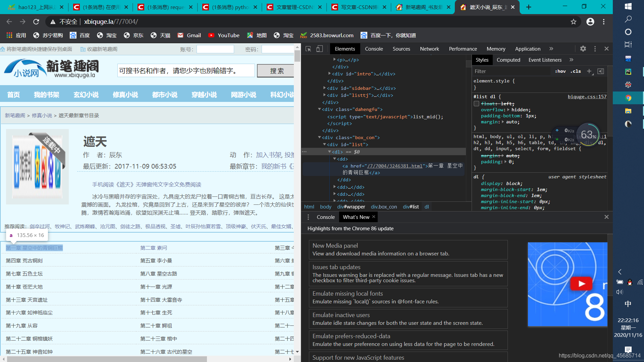Show more DevTools panel tabs
The image size is (644, 362).
551,49
